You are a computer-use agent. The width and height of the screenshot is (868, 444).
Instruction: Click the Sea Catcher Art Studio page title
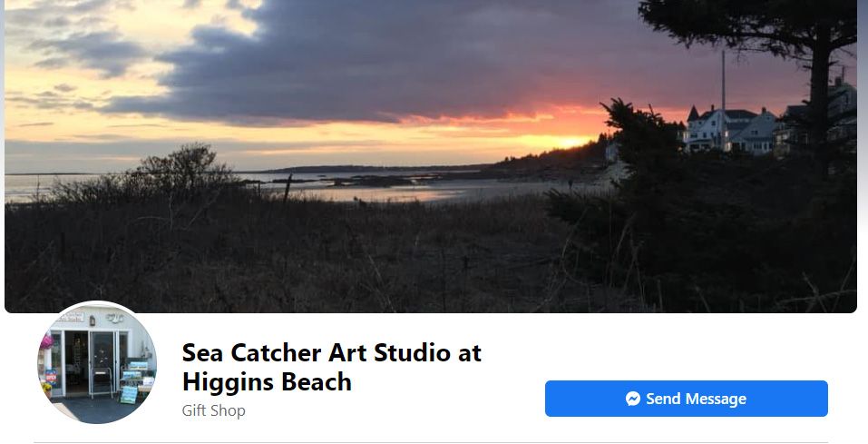pos(332,367)
